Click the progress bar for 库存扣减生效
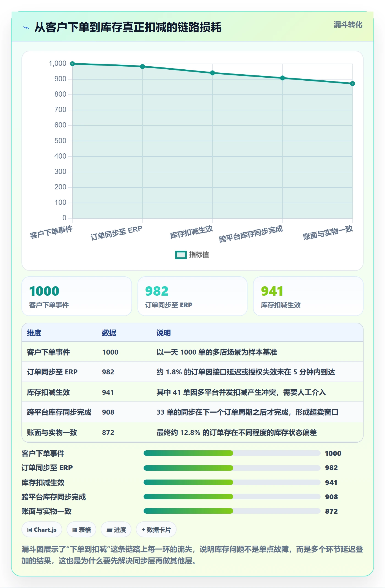385x588 pixels. click(232, 482)
